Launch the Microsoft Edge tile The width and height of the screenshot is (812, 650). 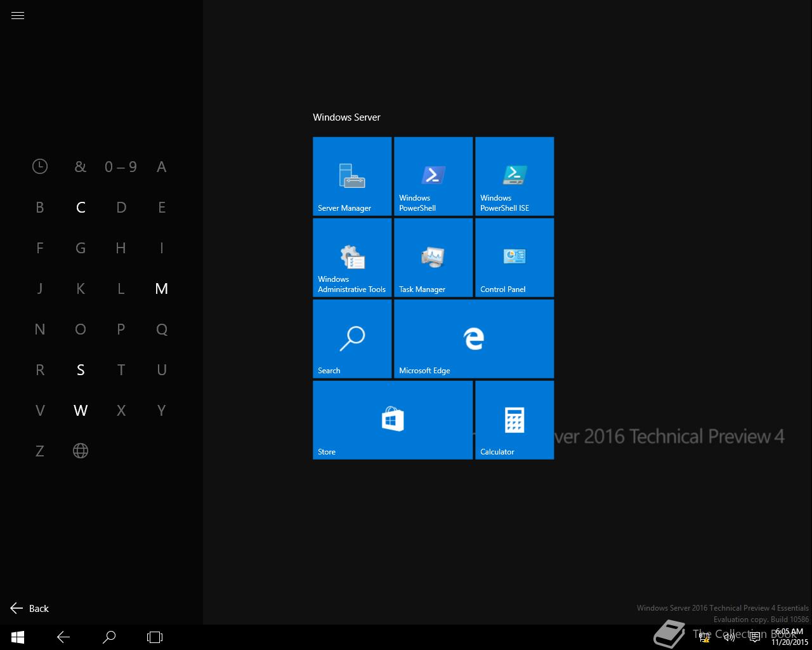coord(474,339)
